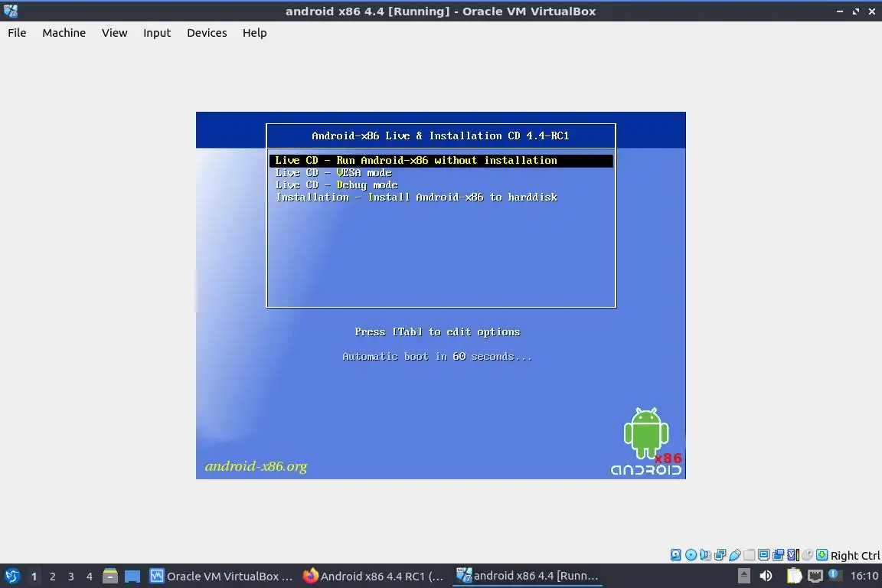
Task: Open the clipboard manager tray icon
Action: tap(794, 576)
